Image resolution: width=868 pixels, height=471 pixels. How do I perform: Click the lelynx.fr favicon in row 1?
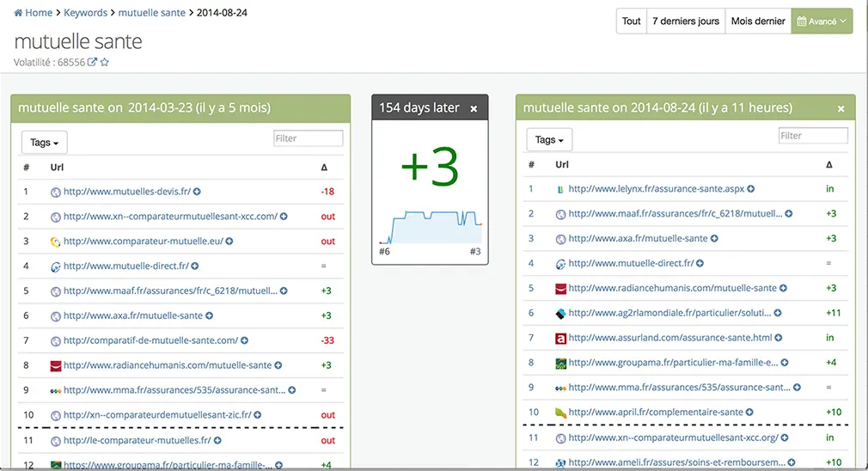[x=560, y=189]
